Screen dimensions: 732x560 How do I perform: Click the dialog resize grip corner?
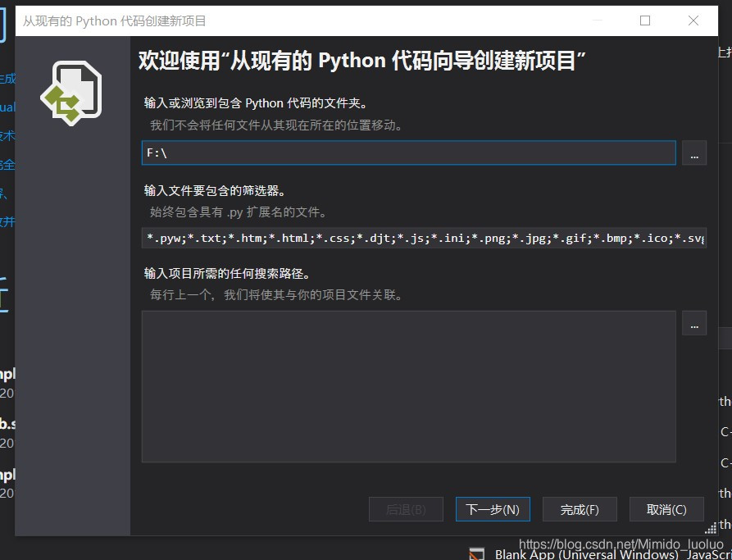click(x=711, y=529)
